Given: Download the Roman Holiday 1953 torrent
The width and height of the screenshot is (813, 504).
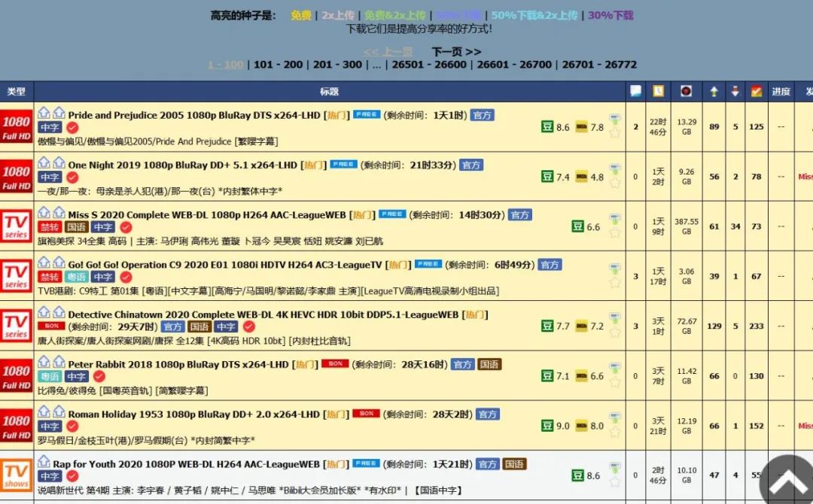Looking at the screenshot, I should (615, 418).
